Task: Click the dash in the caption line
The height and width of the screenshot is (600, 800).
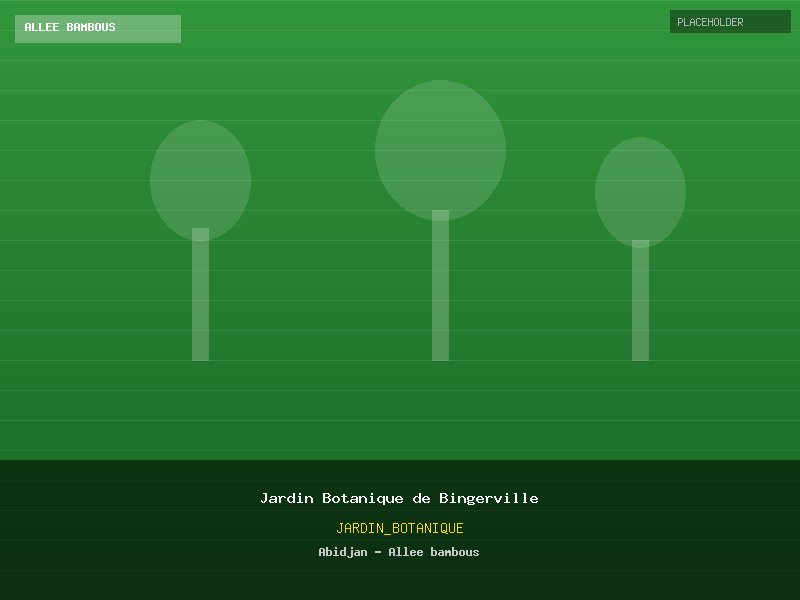Action: click(378, 552)
